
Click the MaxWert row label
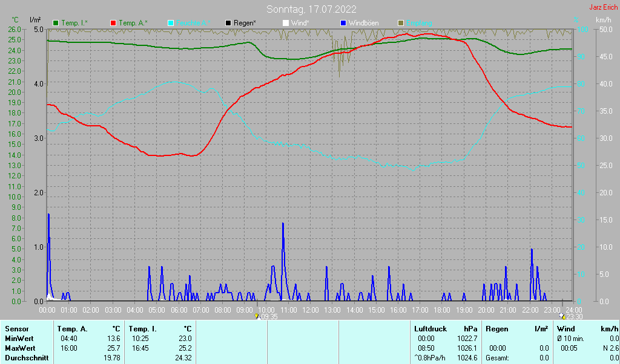(x=20, y=348)
